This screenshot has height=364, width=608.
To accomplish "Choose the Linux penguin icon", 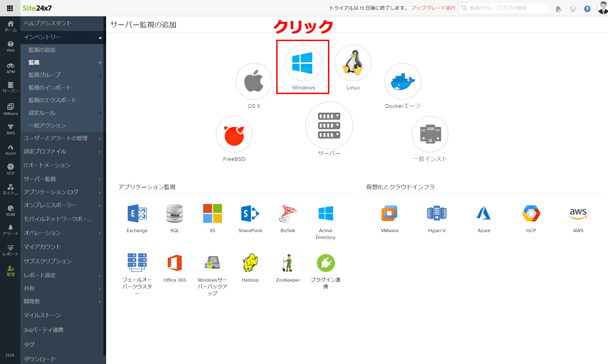I will [353, 63].
